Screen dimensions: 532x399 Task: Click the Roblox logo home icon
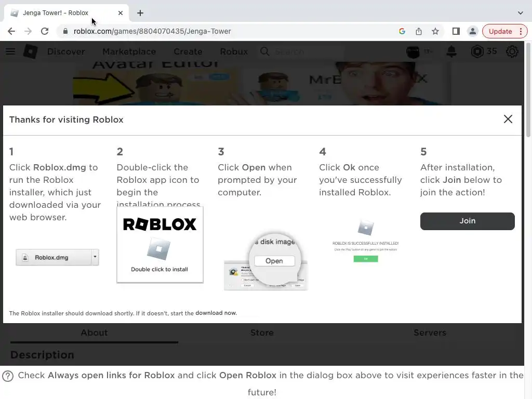tap(30, 51)
